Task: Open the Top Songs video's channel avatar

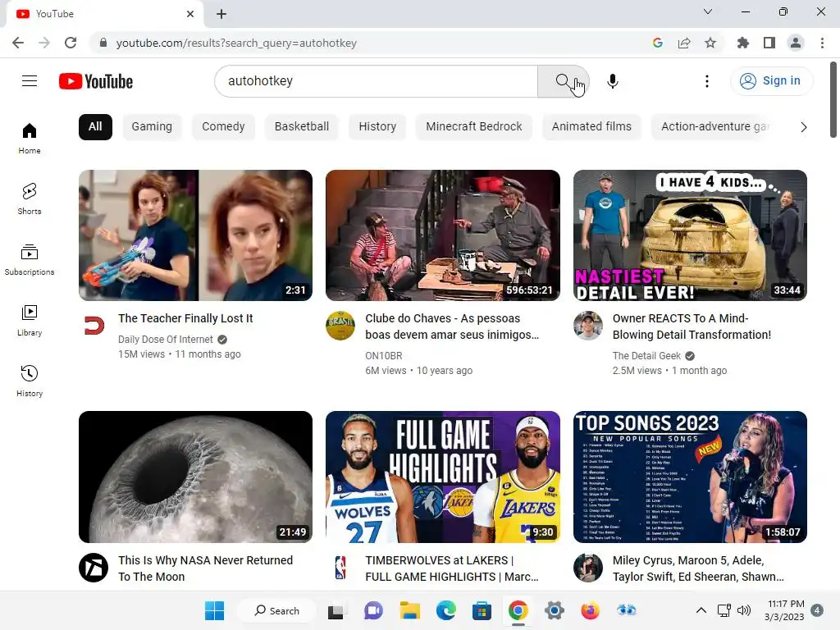Action: point(587,568)
